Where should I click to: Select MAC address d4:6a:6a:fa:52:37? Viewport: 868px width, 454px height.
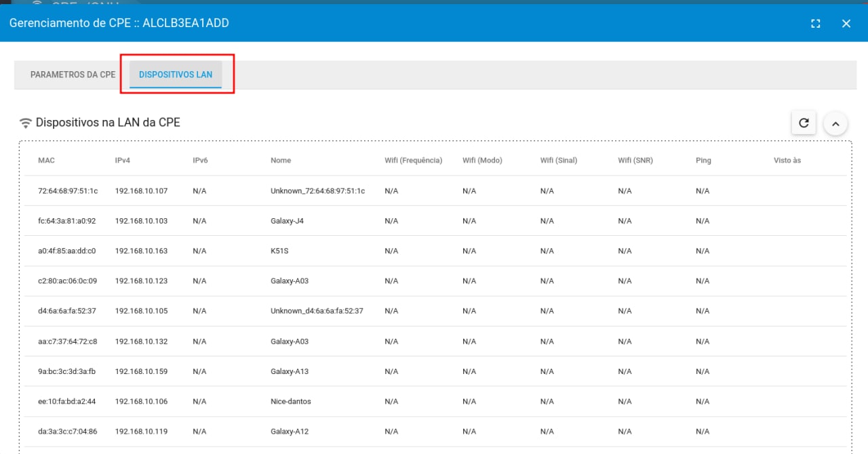click(x=67, y=311)
